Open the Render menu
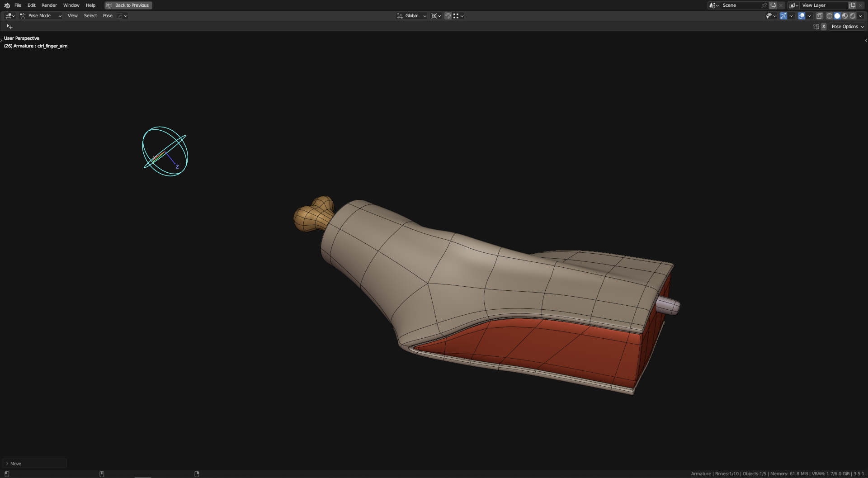The width and height of the screenshot is (868, 478). (49, 5)
